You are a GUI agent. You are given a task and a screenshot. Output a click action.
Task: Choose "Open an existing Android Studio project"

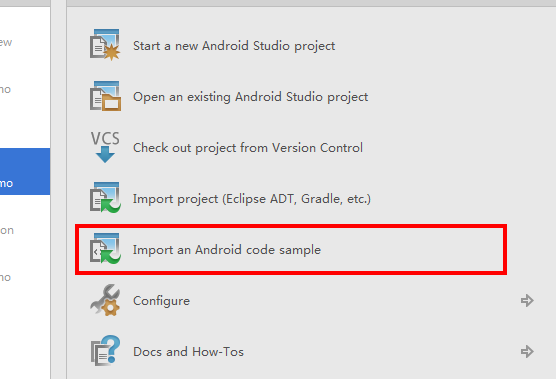tap(251, 97)
